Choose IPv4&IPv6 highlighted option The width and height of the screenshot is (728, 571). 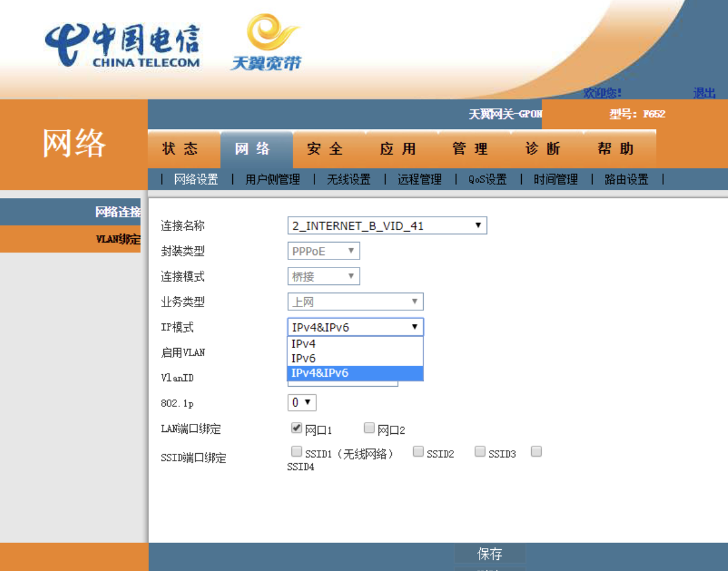pos(355,373)
